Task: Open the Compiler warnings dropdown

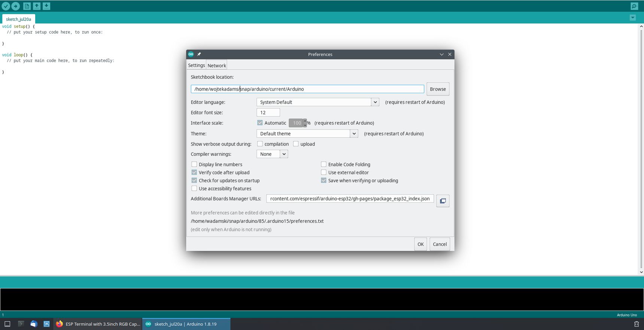Action: 272,154
